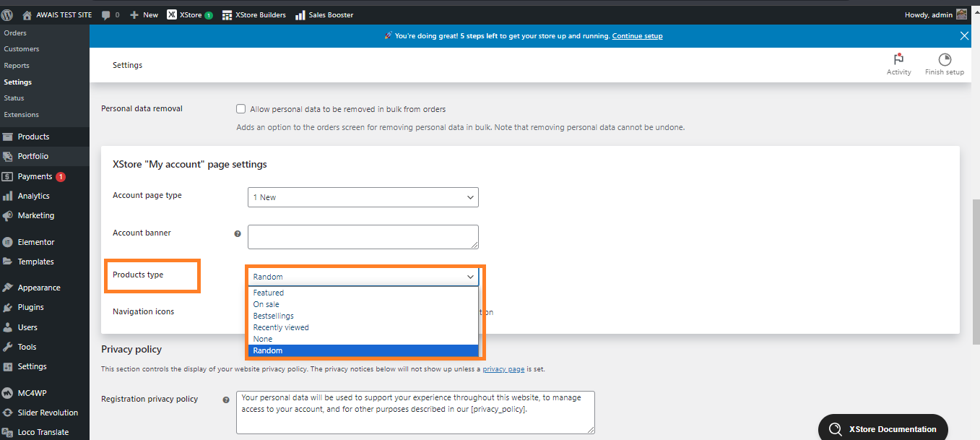Open XStore Documentation button
Image resolution: width=980 pixels, height=440 pixels.
coord(883,428)
